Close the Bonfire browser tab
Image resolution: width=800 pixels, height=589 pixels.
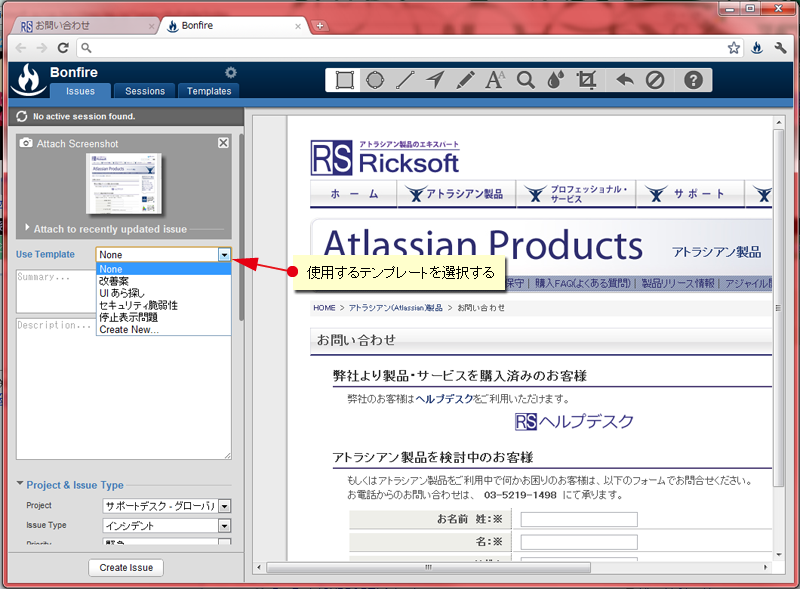click(298, 26)
